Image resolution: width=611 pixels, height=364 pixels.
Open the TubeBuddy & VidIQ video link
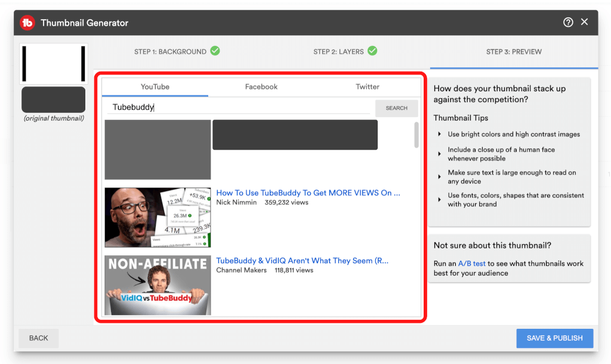302,261
